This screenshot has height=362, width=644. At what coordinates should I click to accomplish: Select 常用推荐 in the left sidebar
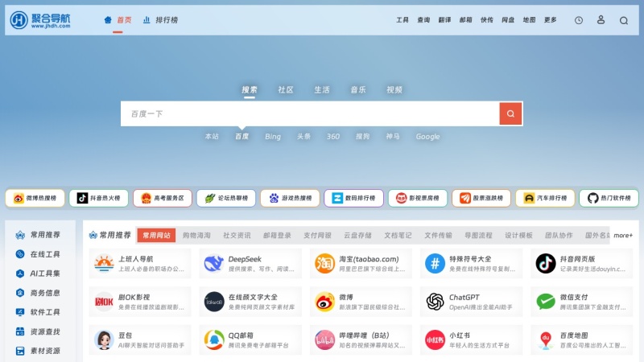39,235
